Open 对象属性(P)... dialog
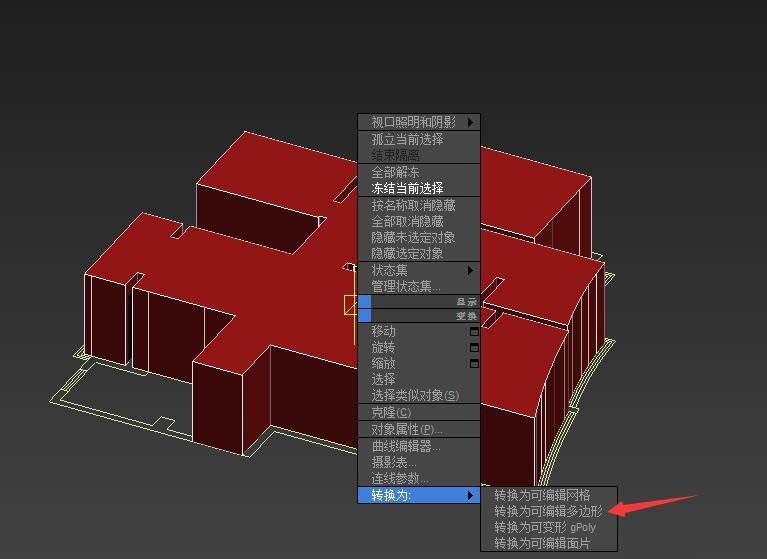Image resolution: width=767 pixels, height=559 pixels. tap(419, 429)
